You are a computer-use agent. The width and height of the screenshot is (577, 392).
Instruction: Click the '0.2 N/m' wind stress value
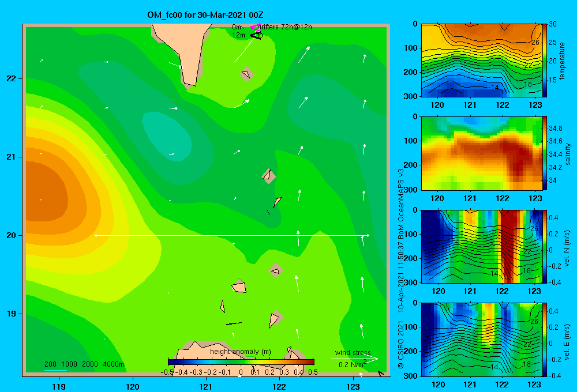point(351,365)
